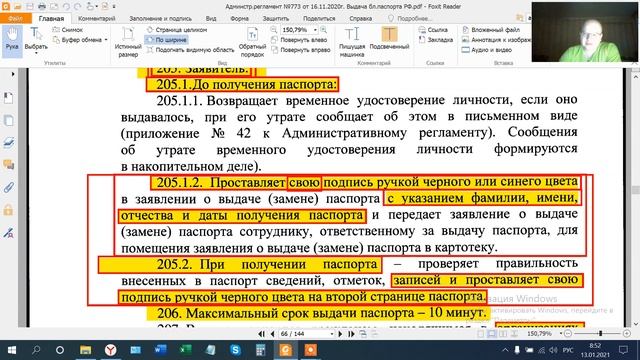This screenshot has height=360, width=640.
Task: Go to last page button
Action: pos(351,334)
